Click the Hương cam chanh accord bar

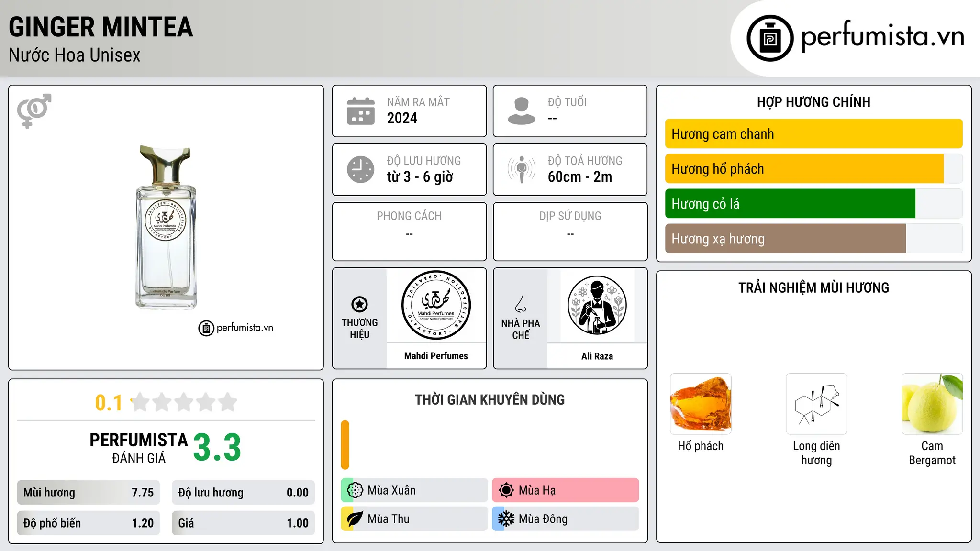[x=814, y=134]
